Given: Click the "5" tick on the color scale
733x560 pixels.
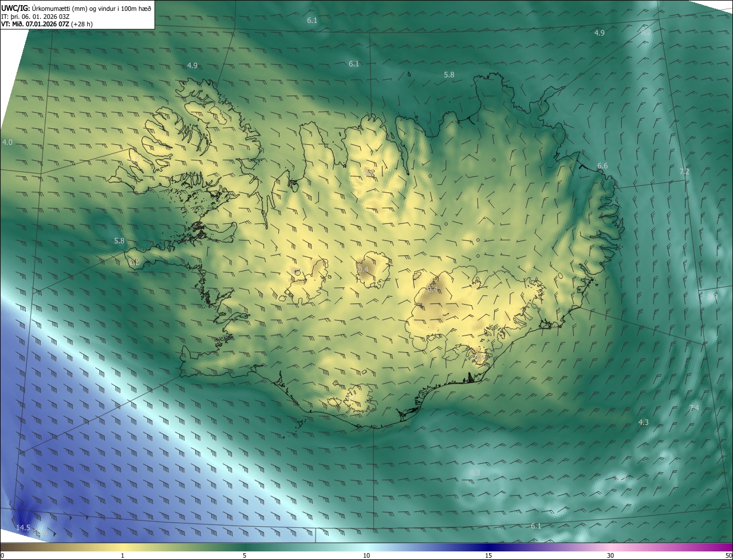Looking at the screenshot, I should [x=245, y=555].
